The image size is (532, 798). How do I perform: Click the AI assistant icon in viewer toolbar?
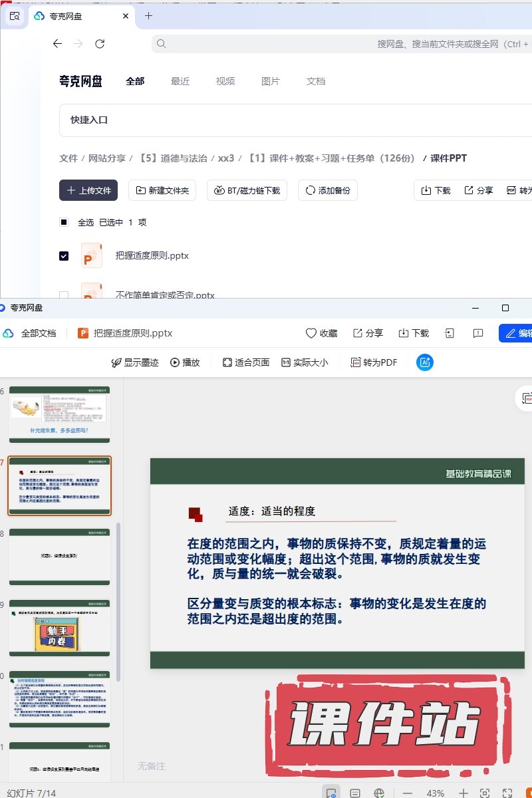point(425,362)
